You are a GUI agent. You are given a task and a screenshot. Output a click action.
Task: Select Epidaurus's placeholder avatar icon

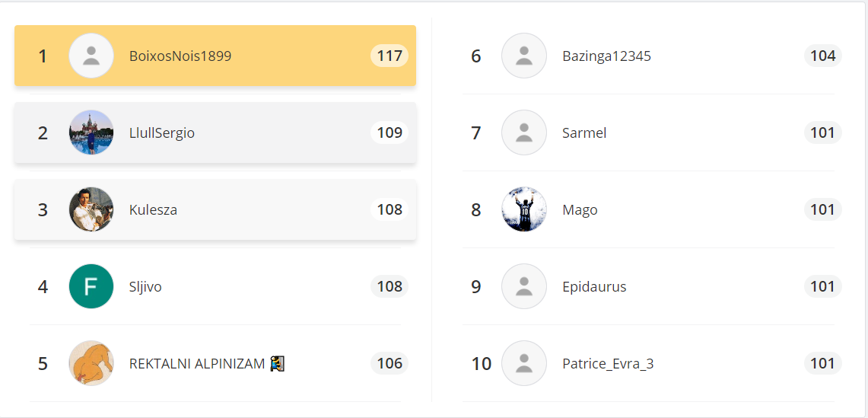click(524, 286)
